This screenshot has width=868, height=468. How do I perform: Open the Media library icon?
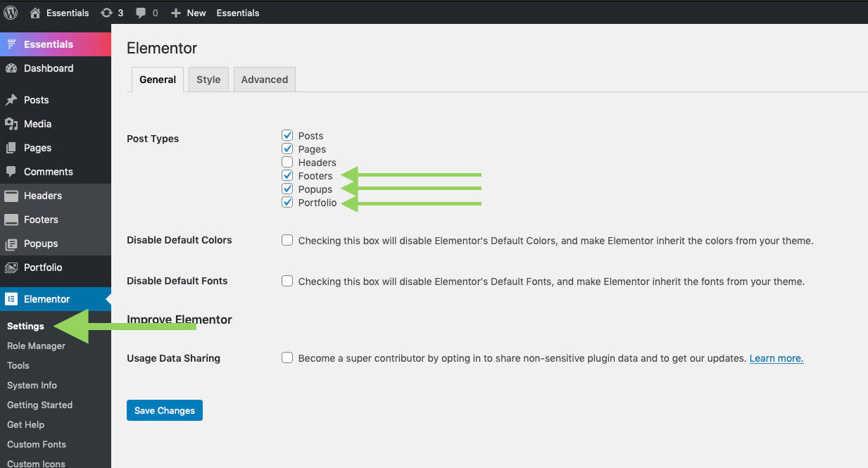11,124
